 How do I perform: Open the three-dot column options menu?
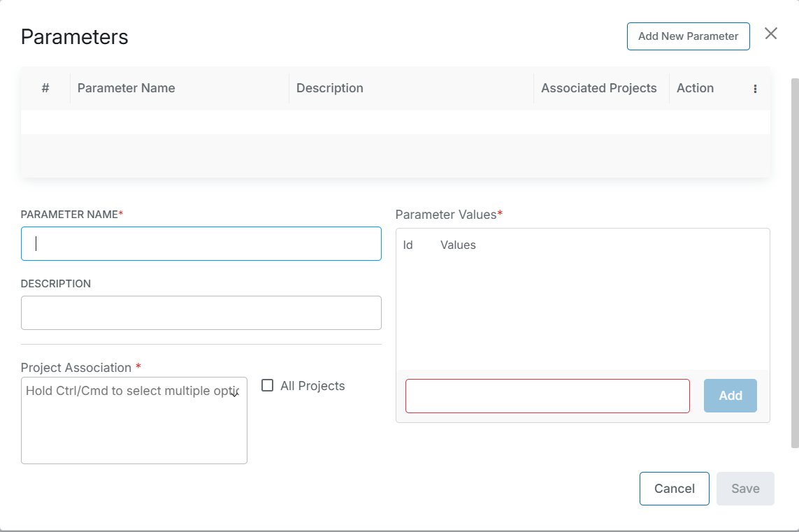click(755, 89)
